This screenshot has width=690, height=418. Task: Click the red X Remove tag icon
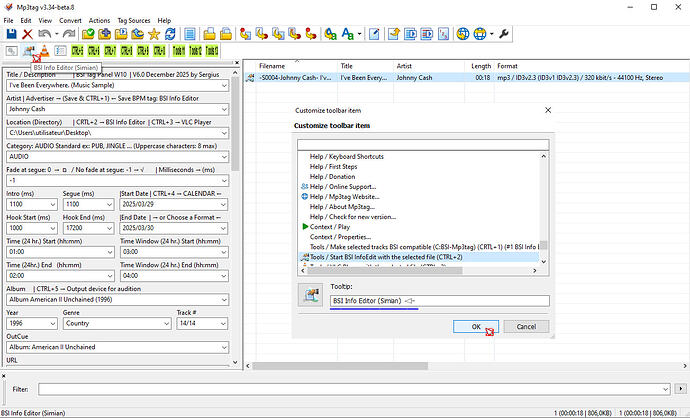(27, 34)
